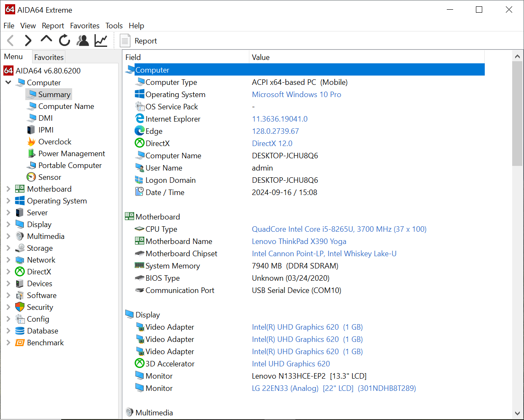The width and height of the screenshot is (524, 420).
Task: Go up one level with the Up arrow
Action: pyautogui.click(x=46, y=40)
